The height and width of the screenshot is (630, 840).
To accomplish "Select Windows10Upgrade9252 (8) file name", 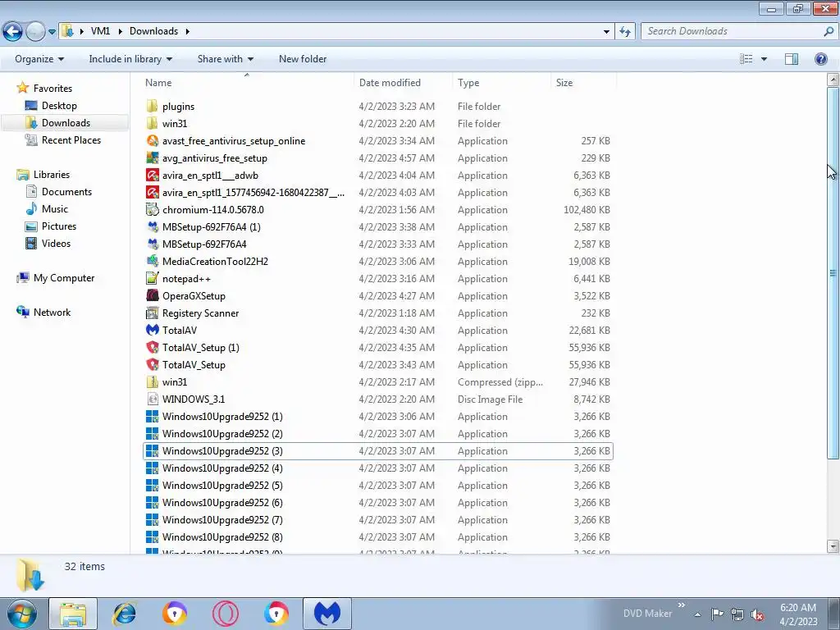I will pyautogui.click(x=222, y=536).
